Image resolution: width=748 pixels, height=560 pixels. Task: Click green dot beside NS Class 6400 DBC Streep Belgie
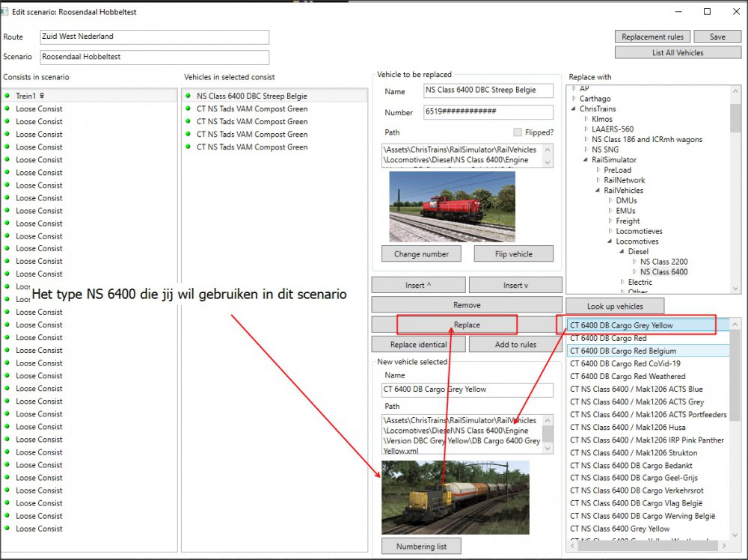(188, 96)
